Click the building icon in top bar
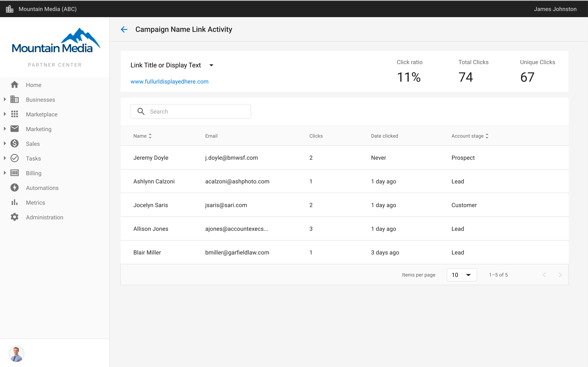 point(10,9)
